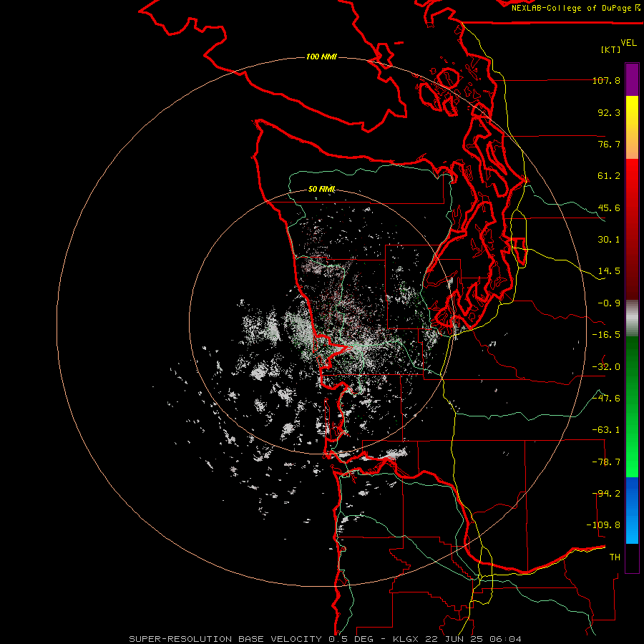Click the -16.5 velocity scale value

pyautogui.click(x=606, y=335)
